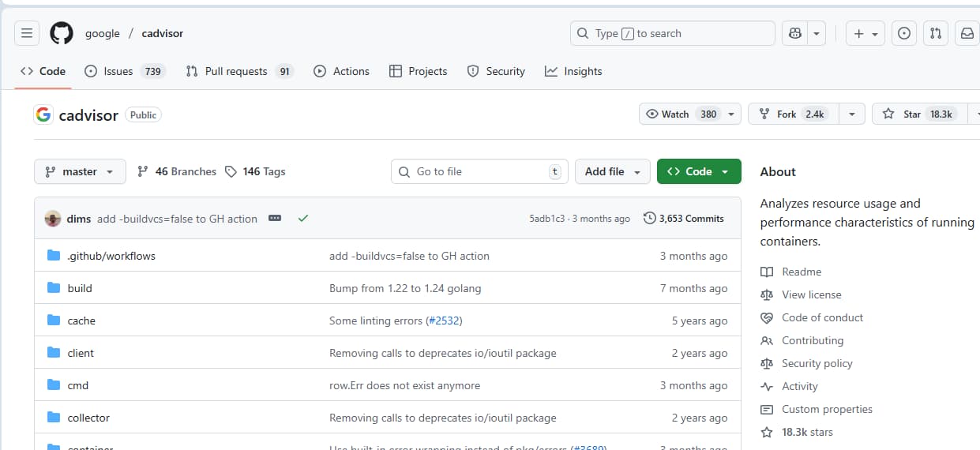The image size is (980, 450).
Task: Open Contributing link in About
Action: (802, 340)
